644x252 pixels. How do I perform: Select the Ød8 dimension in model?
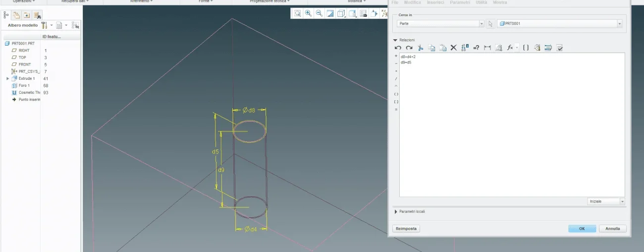[x=249, y=110]
